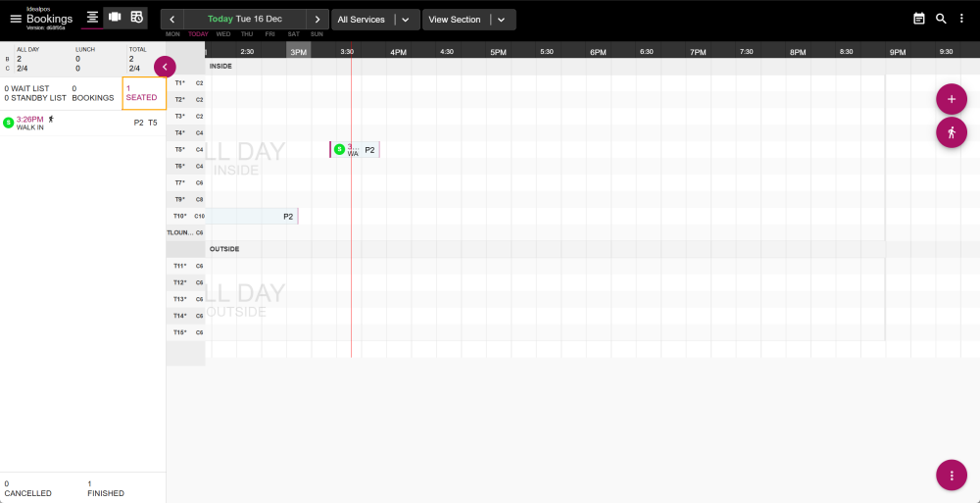This screenshot has height=503, width=980.
Task: Go to the previous day
Action: point(172,20)
